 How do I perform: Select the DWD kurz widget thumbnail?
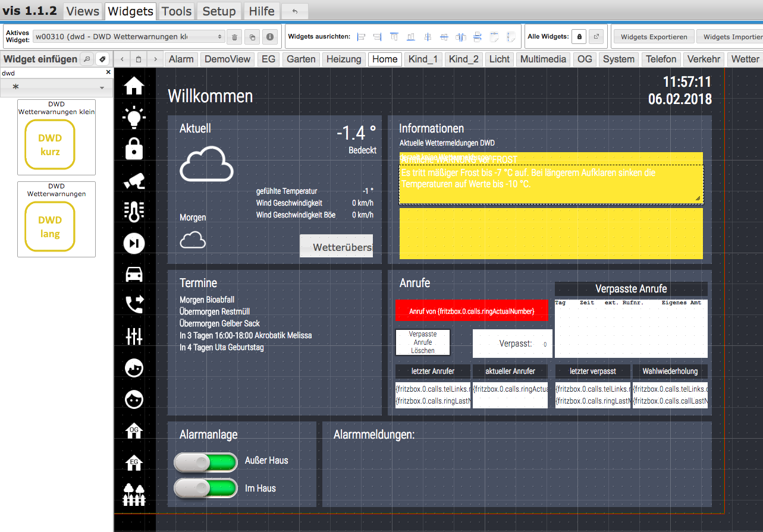point(50,144)
